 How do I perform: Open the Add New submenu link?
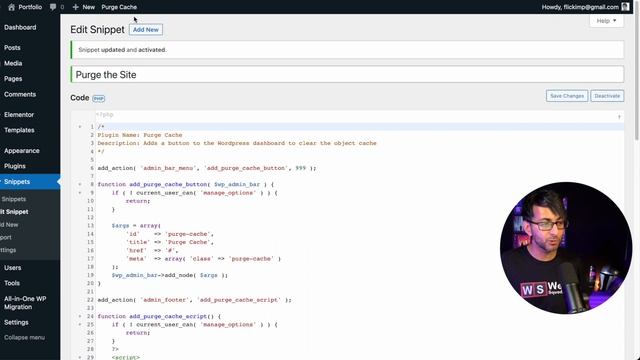(9, 224)
